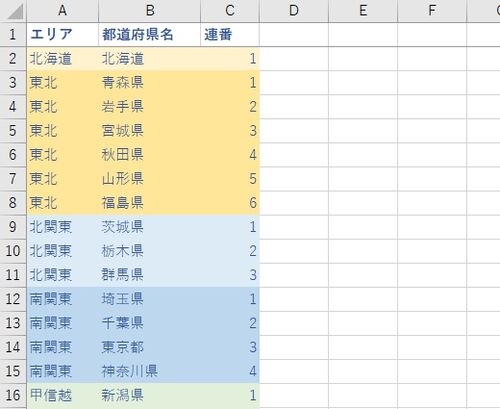The width and height of the screenshot is (500, 409).
Task: Select column D header
Action: click(x=294, y=11)
